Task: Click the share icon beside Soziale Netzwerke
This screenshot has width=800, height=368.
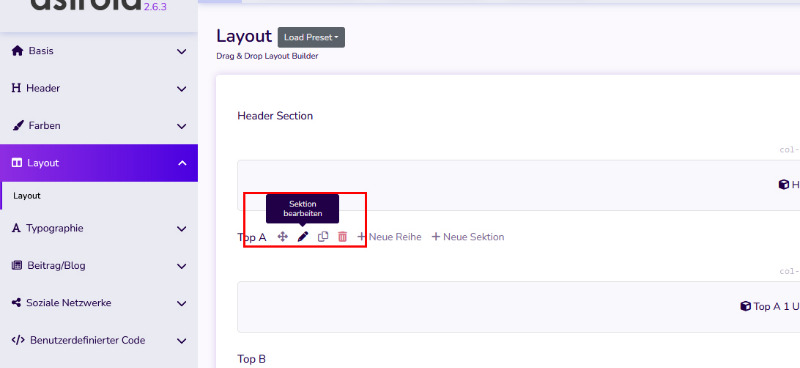Action: coord(16,303)
